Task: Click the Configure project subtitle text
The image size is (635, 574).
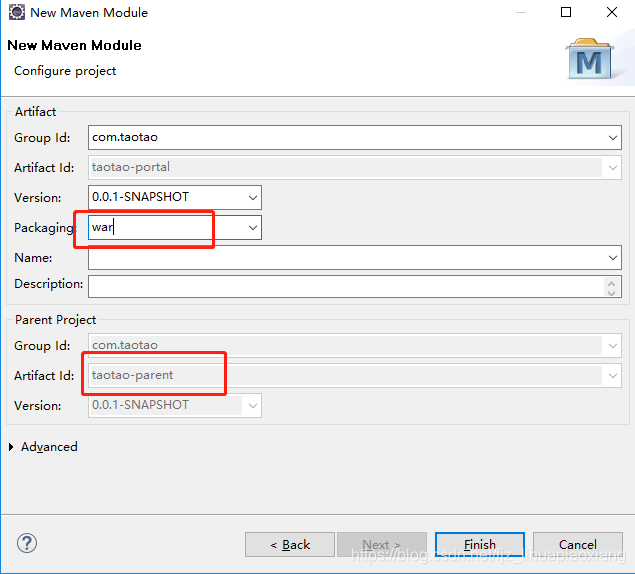Action: click(65, 71)
